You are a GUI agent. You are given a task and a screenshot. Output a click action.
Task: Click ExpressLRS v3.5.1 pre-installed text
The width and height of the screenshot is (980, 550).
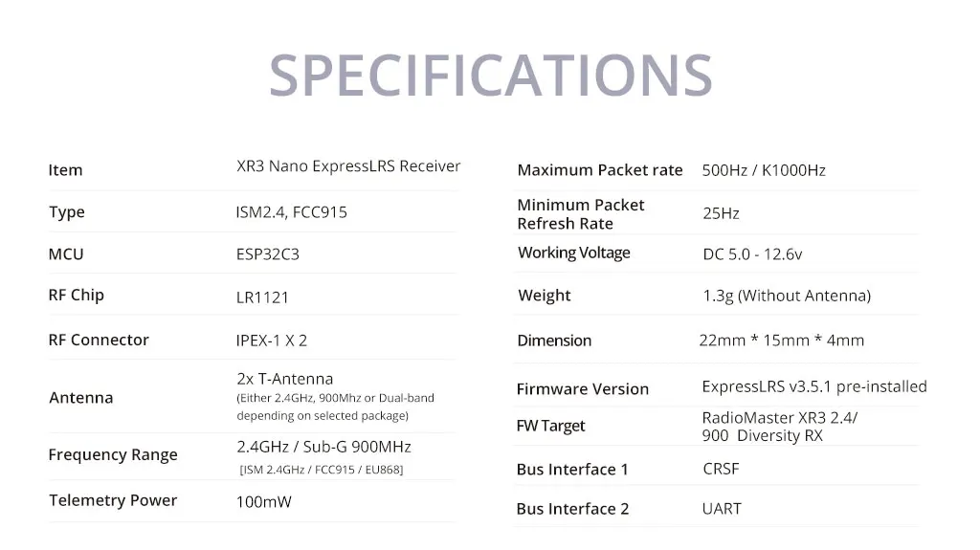click(x=814, y=386)
